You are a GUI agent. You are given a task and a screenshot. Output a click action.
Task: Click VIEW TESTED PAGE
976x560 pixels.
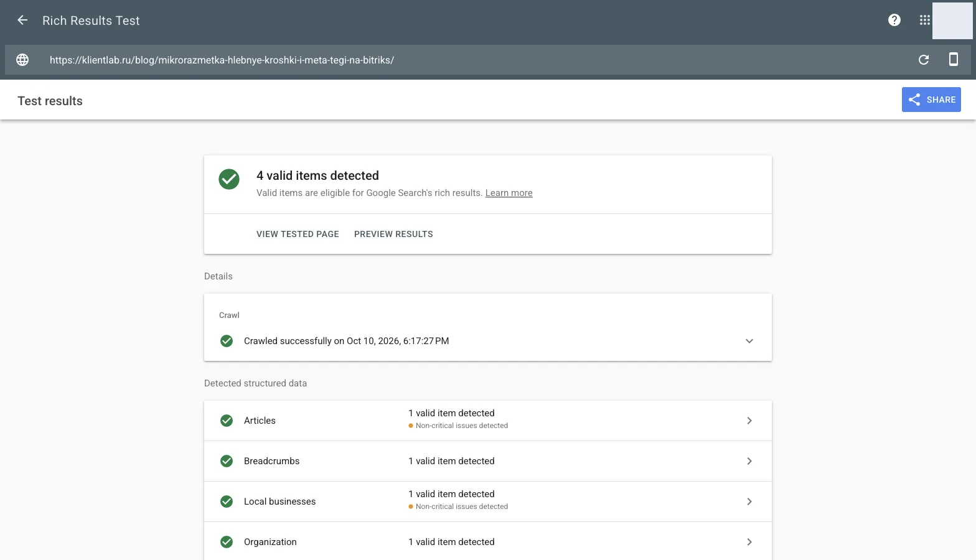coord(298,234)
